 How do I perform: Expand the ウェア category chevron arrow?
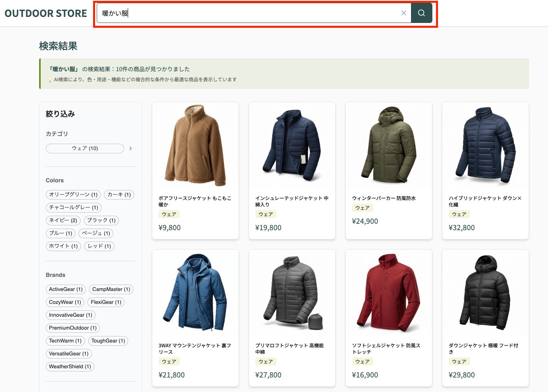click(131, 149)
